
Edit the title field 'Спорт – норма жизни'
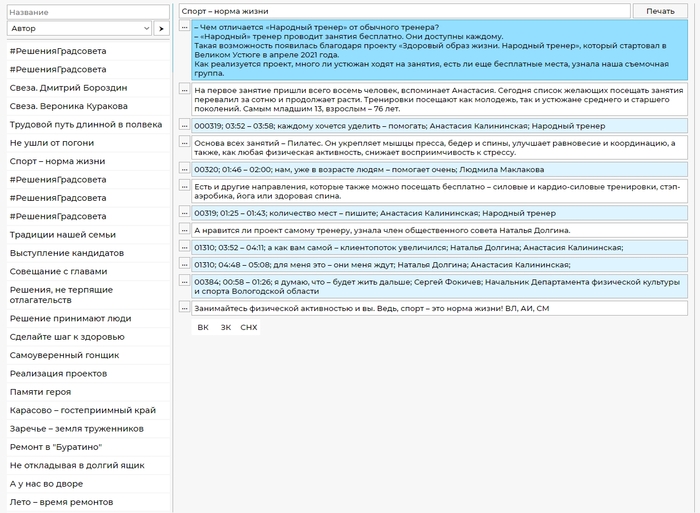point(404,11)
